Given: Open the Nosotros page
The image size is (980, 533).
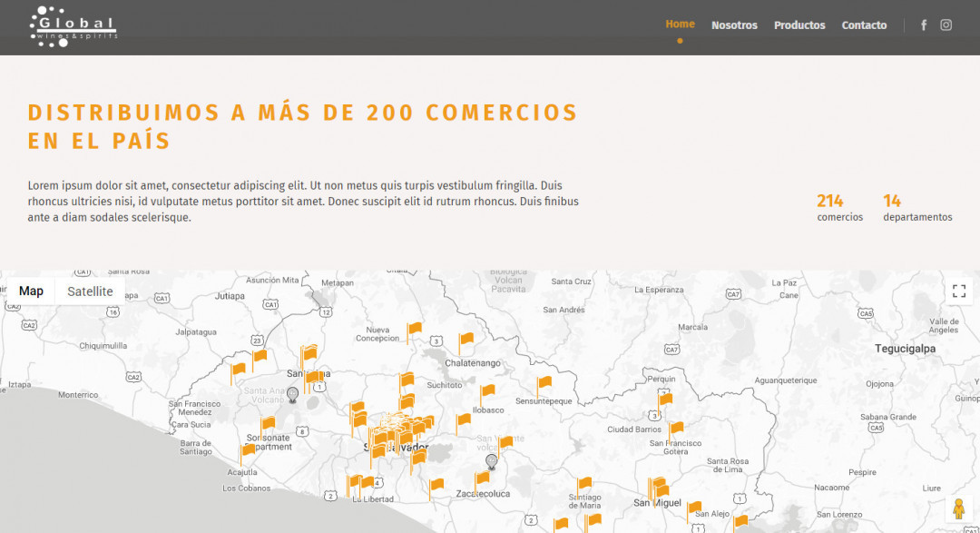Looking at the screenshot, I should pyautogui.click(x=734, y=25).
